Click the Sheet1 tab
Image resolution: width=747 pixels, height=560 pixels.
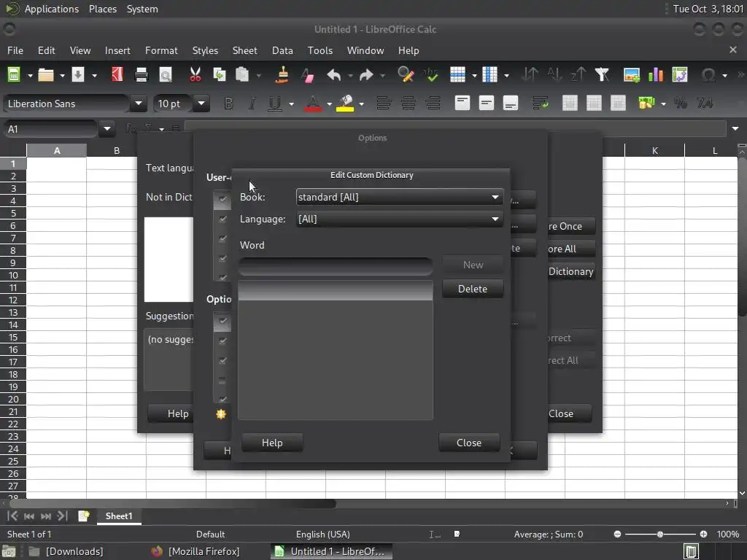point(119,516)
